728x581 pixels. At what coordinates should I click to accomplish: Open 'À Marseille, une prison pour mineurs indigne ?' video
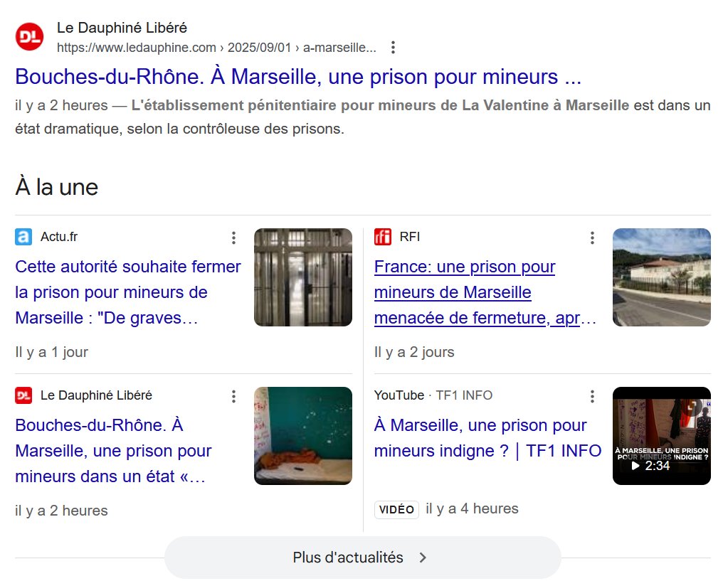(487, 438)
